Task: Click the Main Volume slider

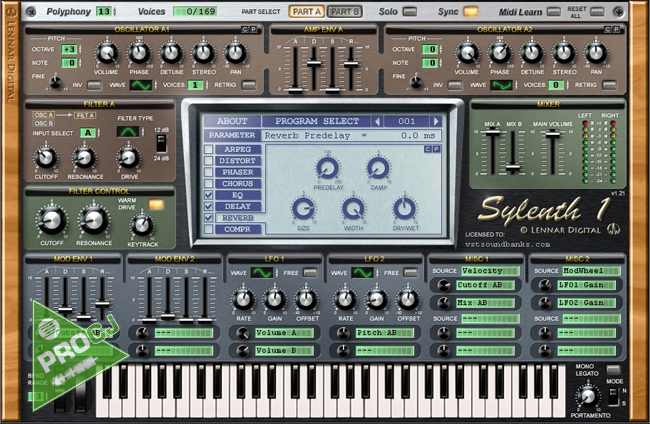Action: click(x=552, y=134)
